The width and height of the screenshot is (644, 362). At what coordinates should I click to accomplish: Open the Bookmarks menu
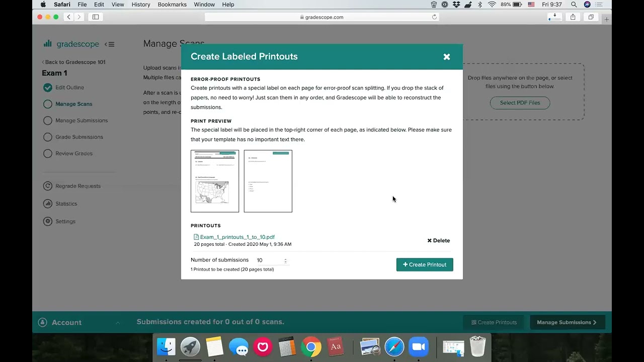[x=172, y=5]
